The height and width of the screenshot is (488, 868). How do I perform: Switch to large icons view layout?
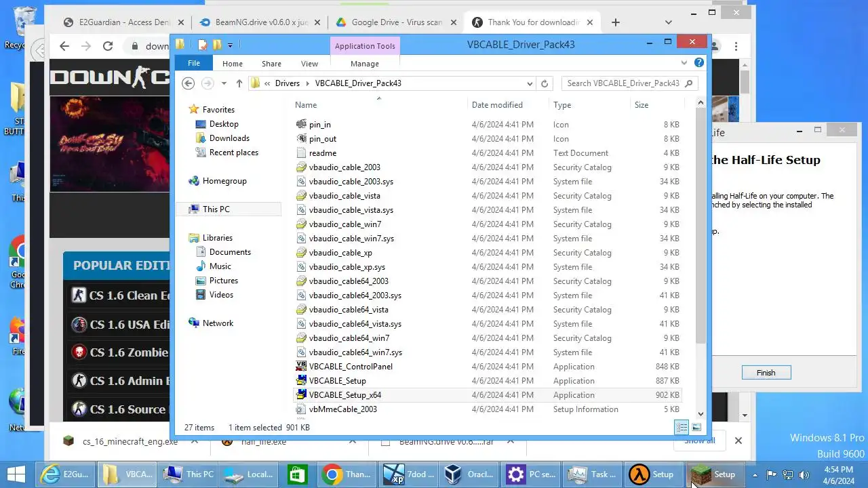(696, 427)
